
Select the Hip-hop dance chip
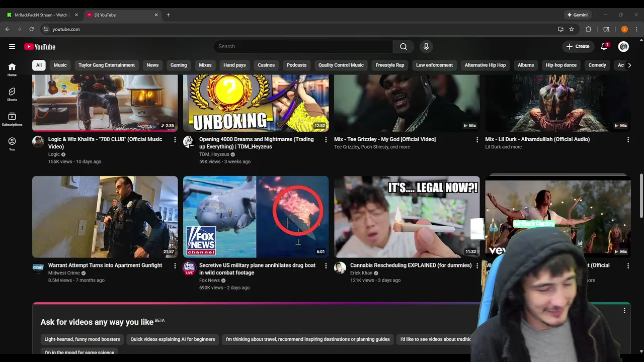click(x=561, y=65)
